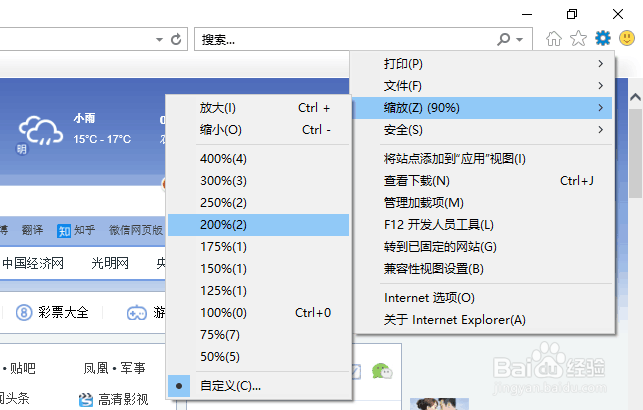
Task: Open the 中国经济网 link
Action: click(x=33, y=263)
